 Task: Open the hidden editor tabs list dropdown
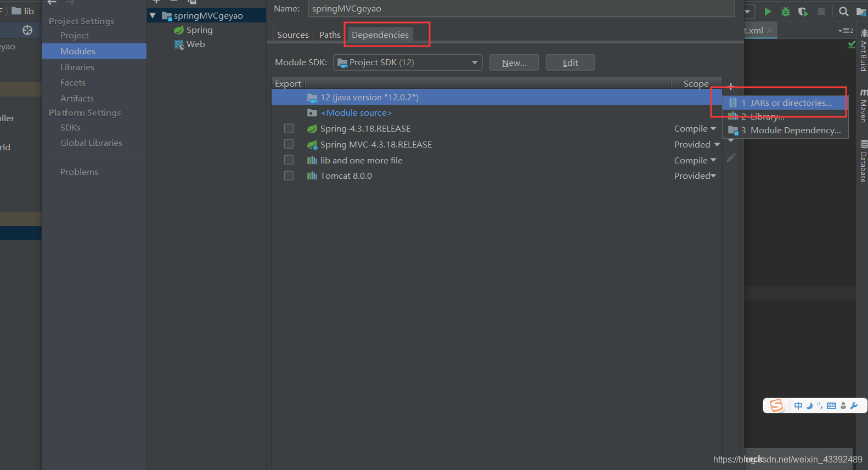coord(846,31)
